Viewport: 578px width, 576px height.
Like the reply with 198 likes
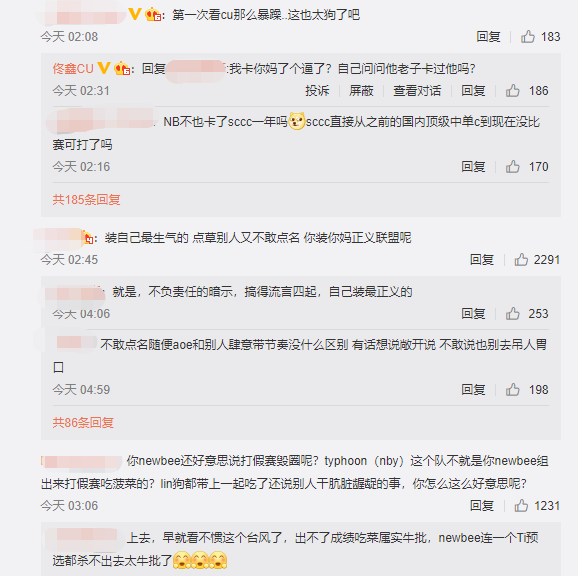tap(512, 390)
